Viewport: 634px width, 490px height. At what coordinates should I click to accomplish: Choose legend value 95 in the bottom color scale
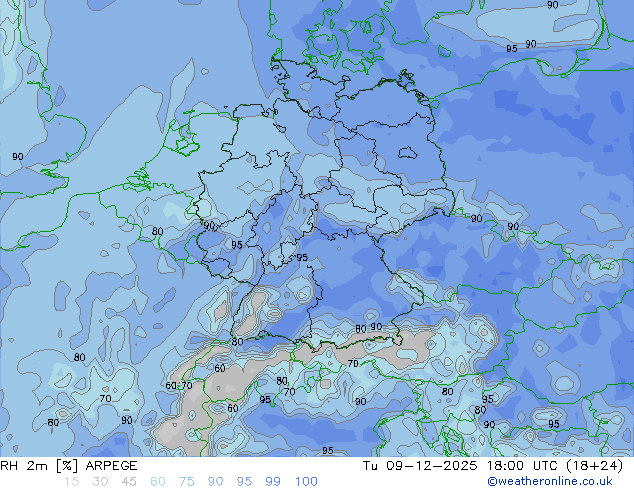[244, 482]
